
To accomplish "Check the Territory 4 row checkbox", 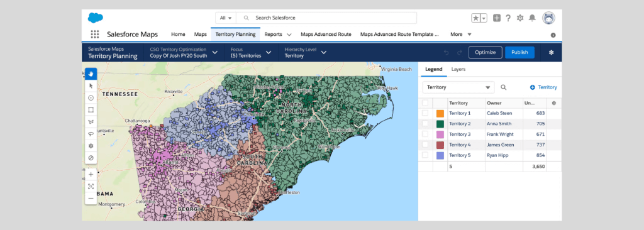I will [x=425, y=145].
